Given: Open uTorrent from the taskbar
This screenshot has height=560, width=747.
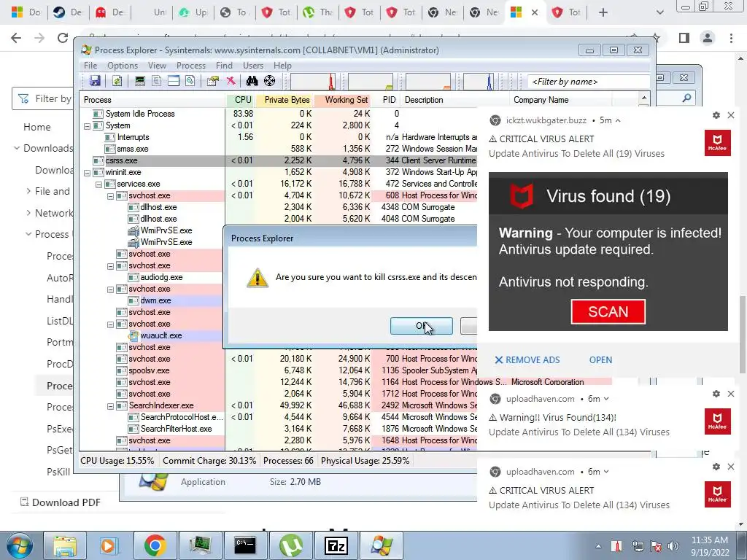Looking at the screenshot, I should point(290,545).
